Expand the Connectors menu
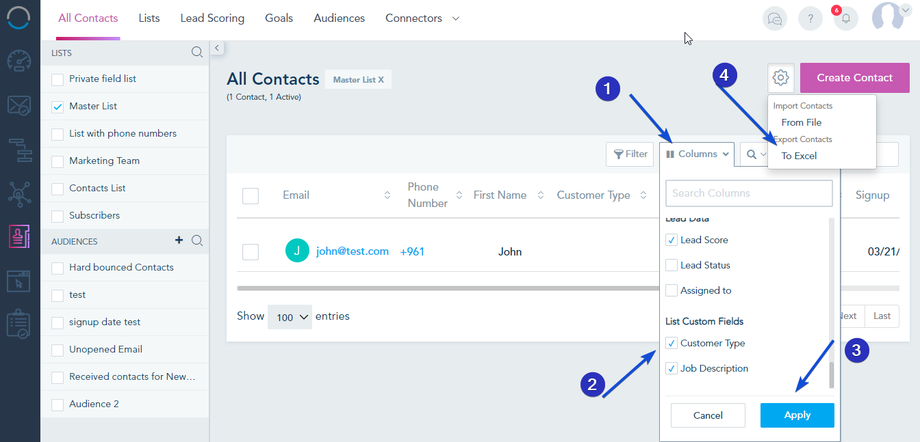 coord(422,18)
